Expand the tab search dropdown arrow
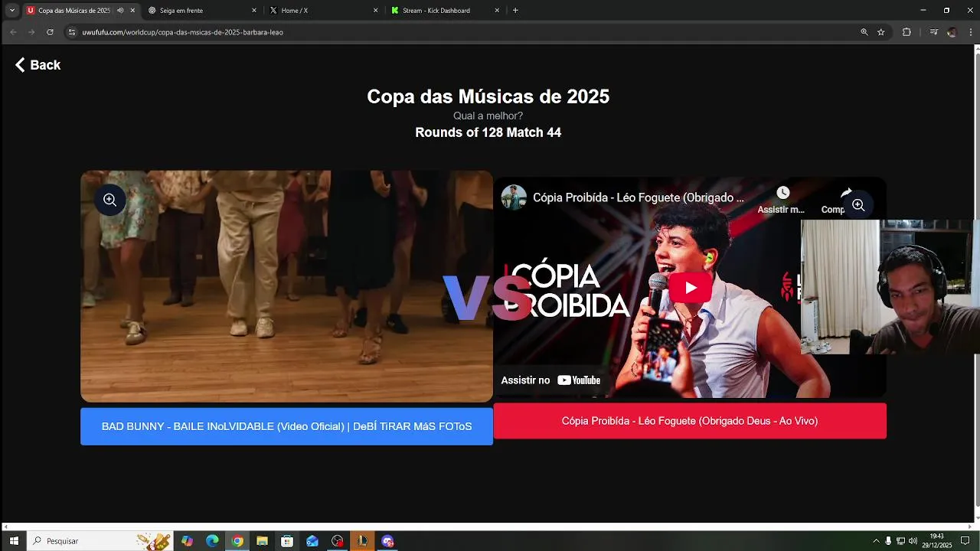Screen dimensions: 980x551 pos(12,11)
